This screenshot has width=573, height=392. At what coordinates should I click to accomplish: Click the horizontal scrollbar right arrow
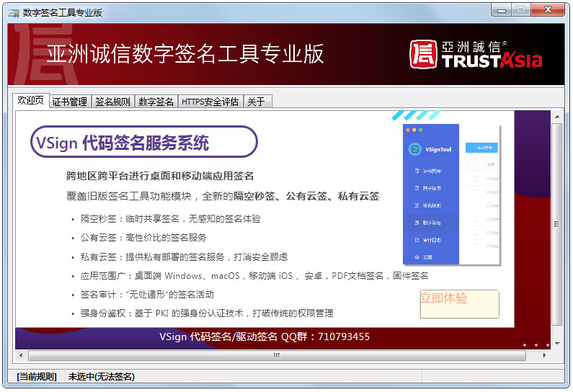coord(544,355)
